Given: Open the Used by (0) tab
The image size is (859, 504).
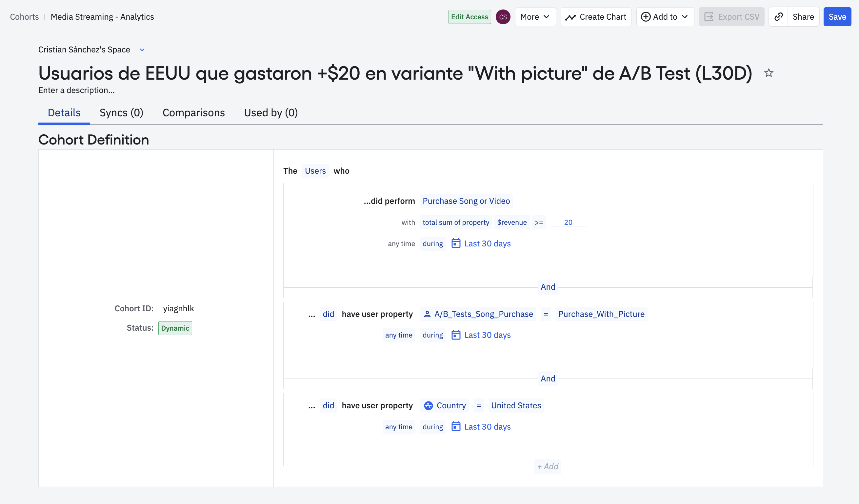Looking at the screenshot, I should [271, 113].
